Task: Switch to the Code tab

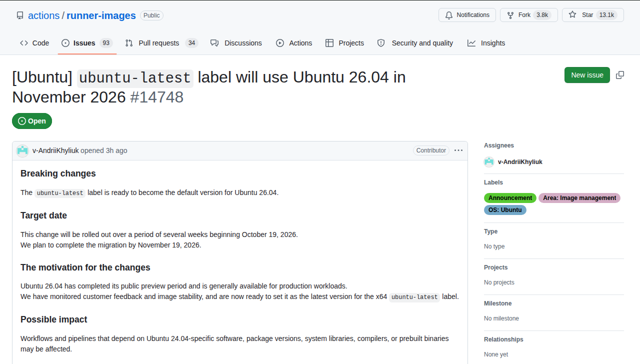Action: [34, 43]
